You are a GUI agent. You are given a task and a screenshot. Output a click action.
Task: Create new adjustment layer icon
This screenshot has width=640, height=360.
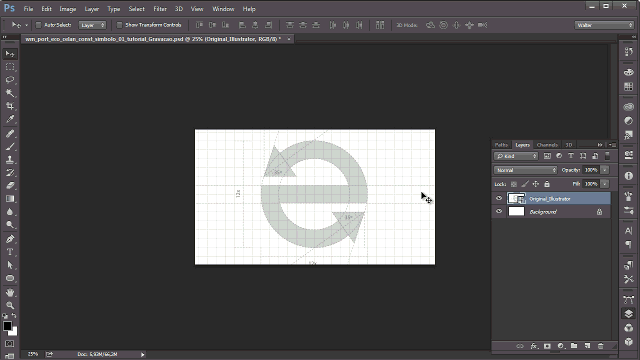coord(561,346)
